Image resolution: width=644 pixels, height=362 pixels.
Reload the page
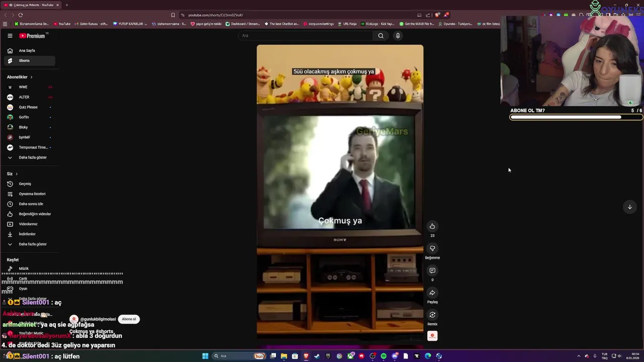(x=21, y=15)
